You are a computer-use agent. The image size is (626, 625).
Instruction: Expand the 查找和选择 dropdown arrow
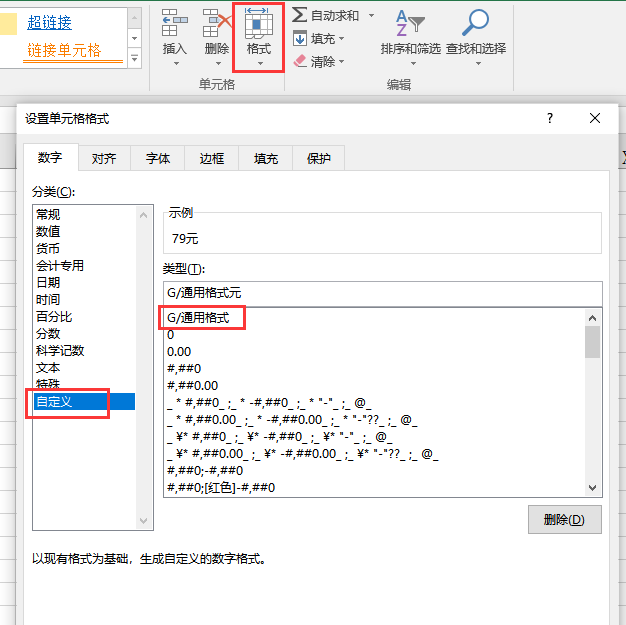tap(478, 63)
